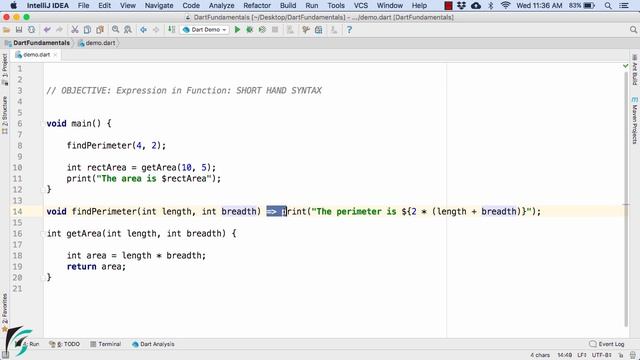Toggle the Structure tool window

tap(4, 115)
